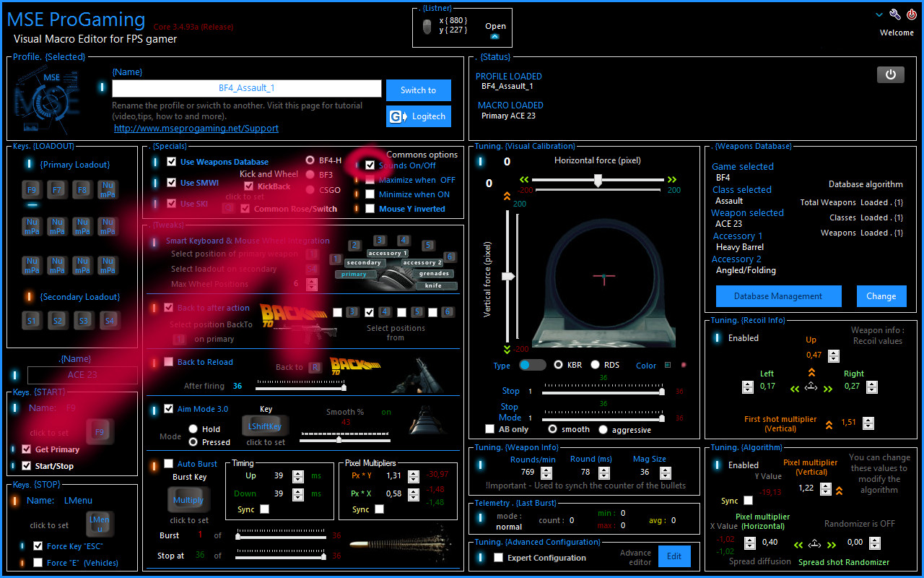This screenshot has height=578, width=924.
Task: Toggle Force Key "ESC" checkbox
Action: click(38, 546)
